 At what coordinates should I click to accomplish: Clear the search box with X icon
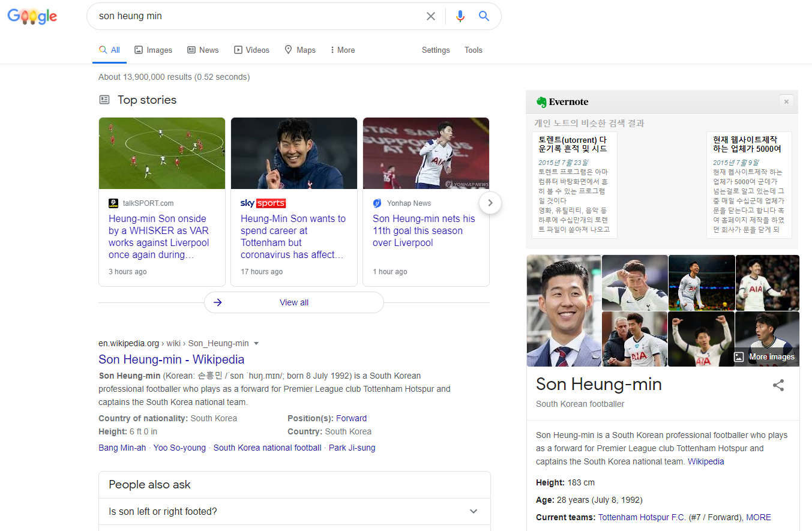pyautogui.click(x=431, y=16)
